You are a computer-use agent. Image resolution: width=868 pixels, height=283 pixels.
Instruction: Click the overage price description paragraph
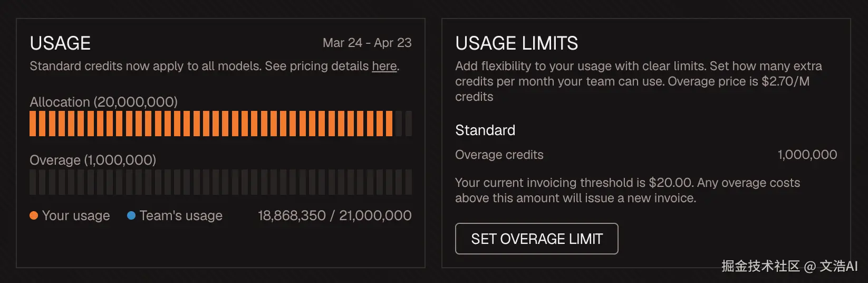(x=638, y=81)
